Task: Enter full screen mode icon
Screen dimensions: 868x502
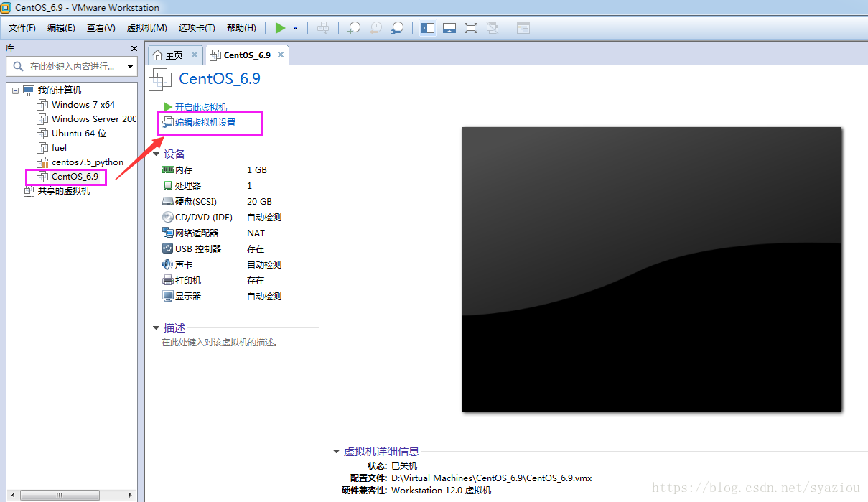Action: point(471,28)
